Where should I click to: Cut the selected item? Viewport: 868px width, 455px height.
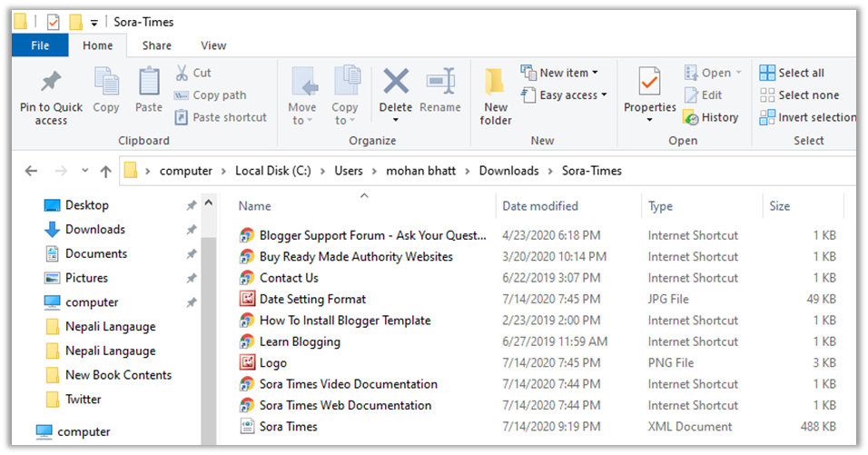coord(193,73)
